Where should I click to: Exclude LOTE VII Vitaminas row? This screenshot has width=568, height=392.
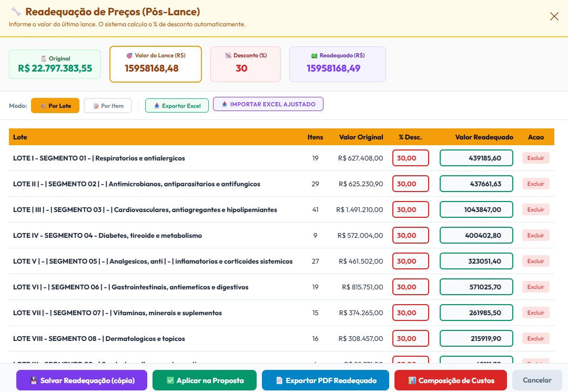[536, 313]
